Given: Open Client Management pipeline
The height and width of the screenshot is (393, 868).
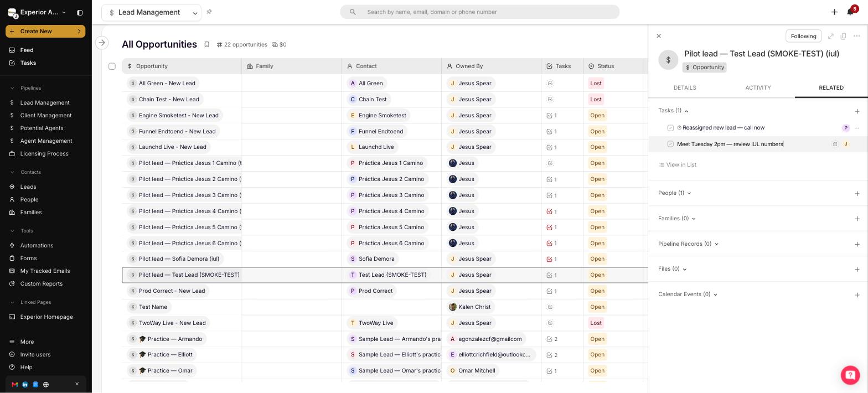Looking at the screenshot, I should pyautogui.click(x=45, y=116).
